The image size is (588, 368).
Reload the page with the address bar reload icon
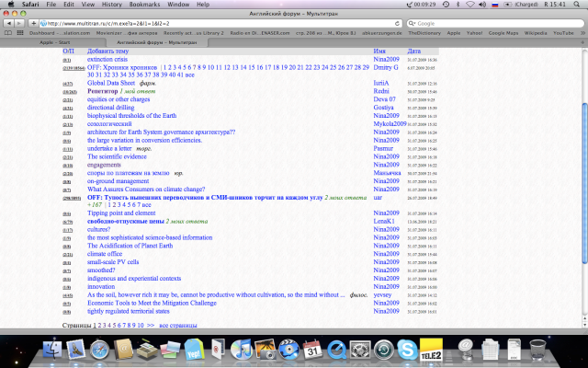pos(397,23)
